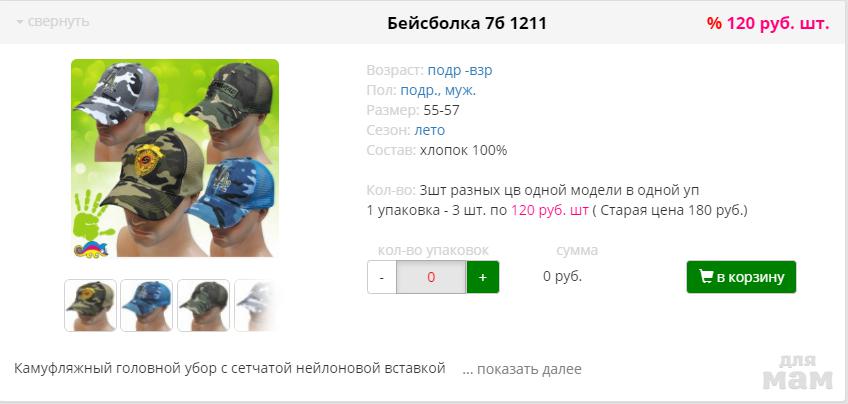Click the product title Бейсболка 7б 1211

[467, 23]
